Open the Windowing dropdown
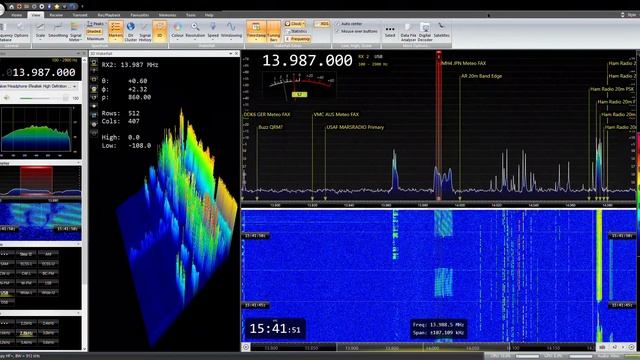 (231, 31)
